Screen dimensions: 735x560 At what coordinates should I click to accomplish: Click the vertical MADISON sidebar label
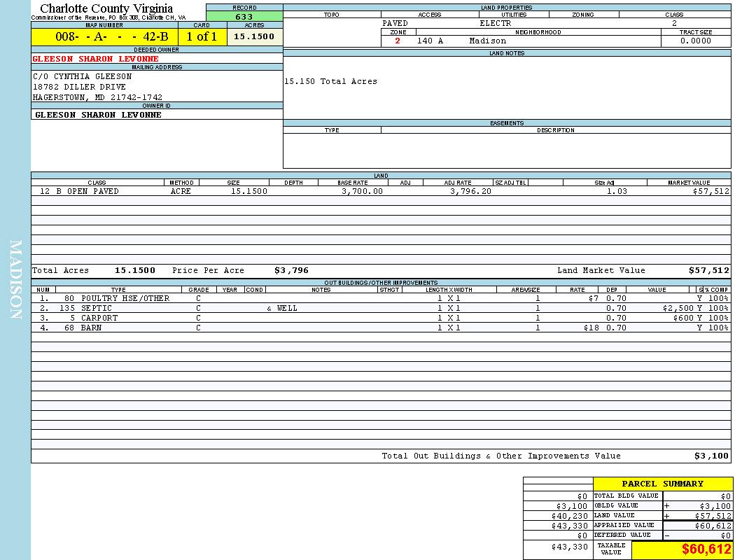(15, 280)
